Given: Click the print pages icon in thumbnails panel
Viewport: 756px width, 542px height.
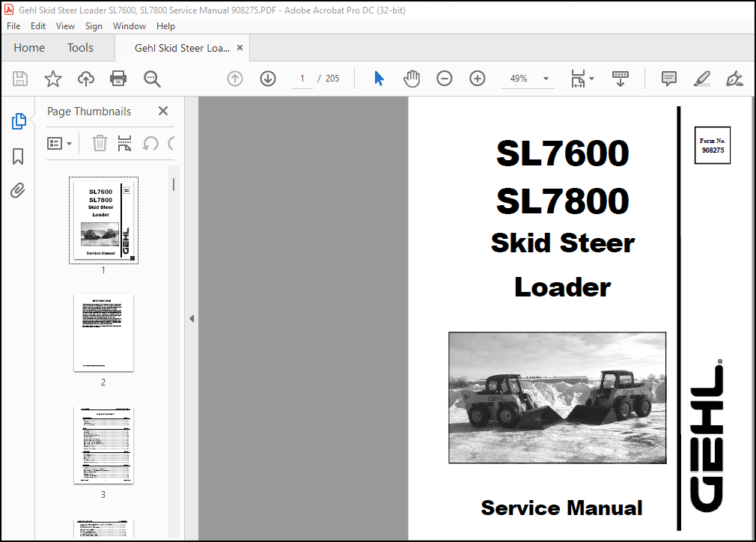Looking at the screenshot, I should point(124,143).
